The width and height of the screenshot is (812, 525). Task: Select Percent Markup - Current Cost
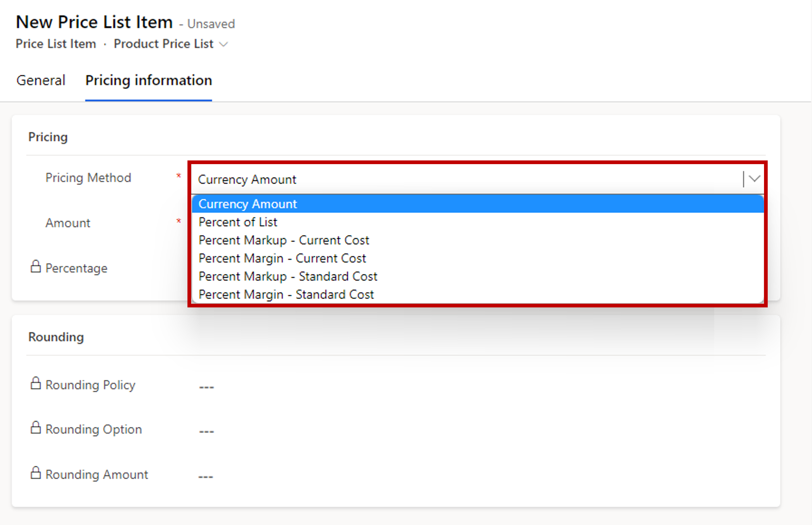(x=478, y=240)
